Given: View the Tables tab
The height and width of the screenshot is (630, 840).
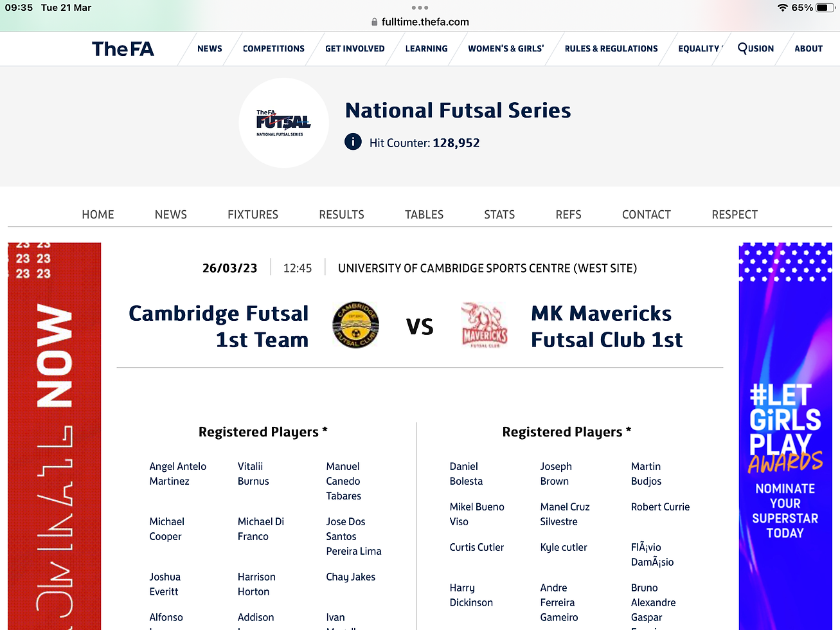Looking at the screenshot, I should tap(424, 215).
